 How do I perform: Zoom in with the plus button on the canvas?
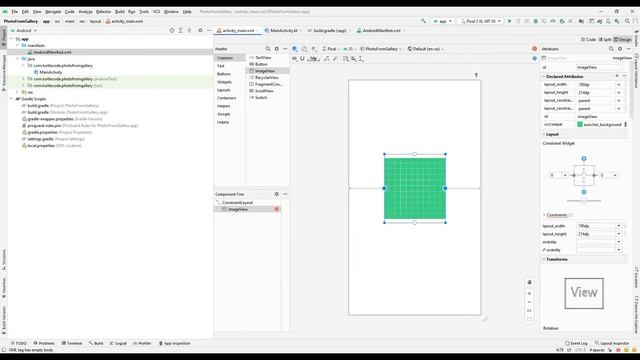coord(529,293)
